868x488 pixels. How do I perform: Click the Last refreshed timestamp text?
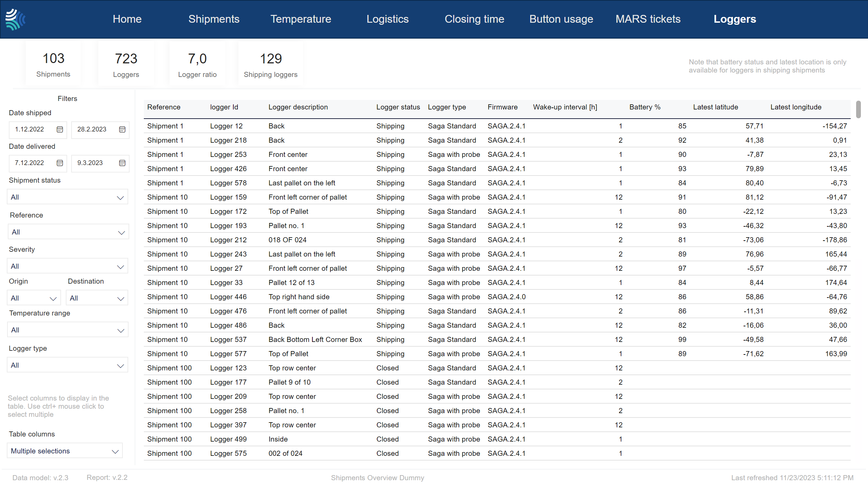tap(792, 478)
